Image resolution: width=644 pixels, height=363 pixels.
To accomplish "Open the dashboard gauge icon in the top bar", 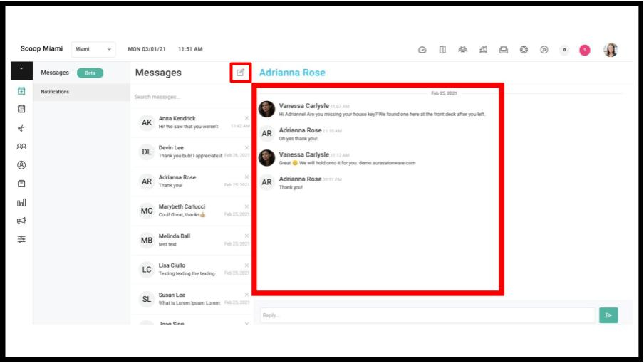I will pyautogui.click(x=422, y=50).
